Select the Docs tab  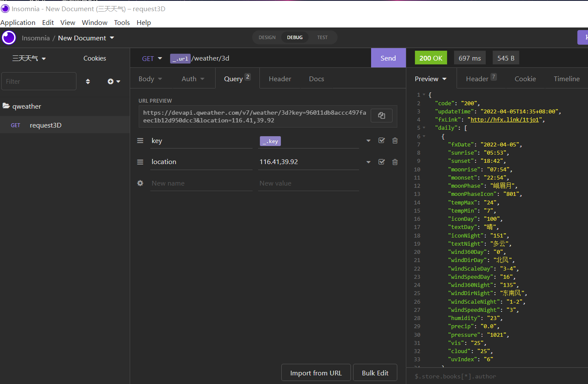tap(317, 79)
